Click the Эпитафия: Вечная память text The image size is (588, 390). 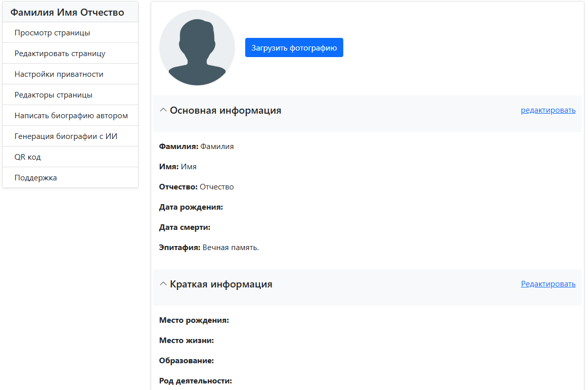(x=209, y=248)
